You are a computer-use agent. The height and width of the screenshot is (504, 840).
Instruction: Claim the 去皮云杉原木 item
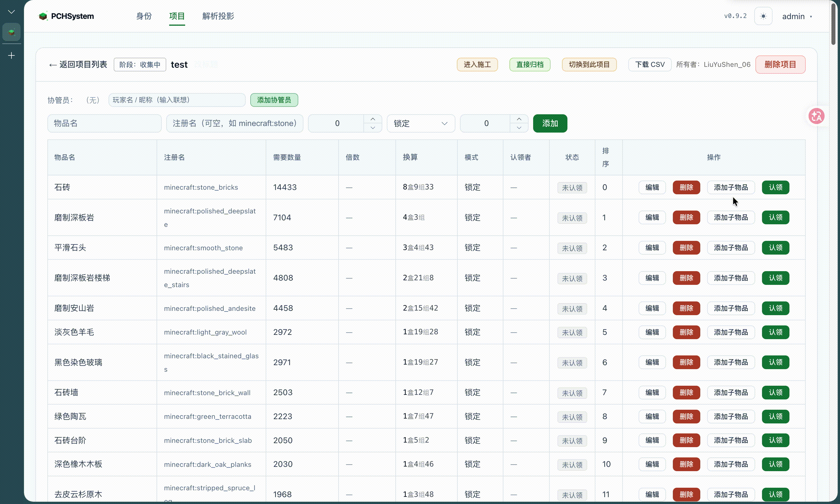(x=775, y=495)
